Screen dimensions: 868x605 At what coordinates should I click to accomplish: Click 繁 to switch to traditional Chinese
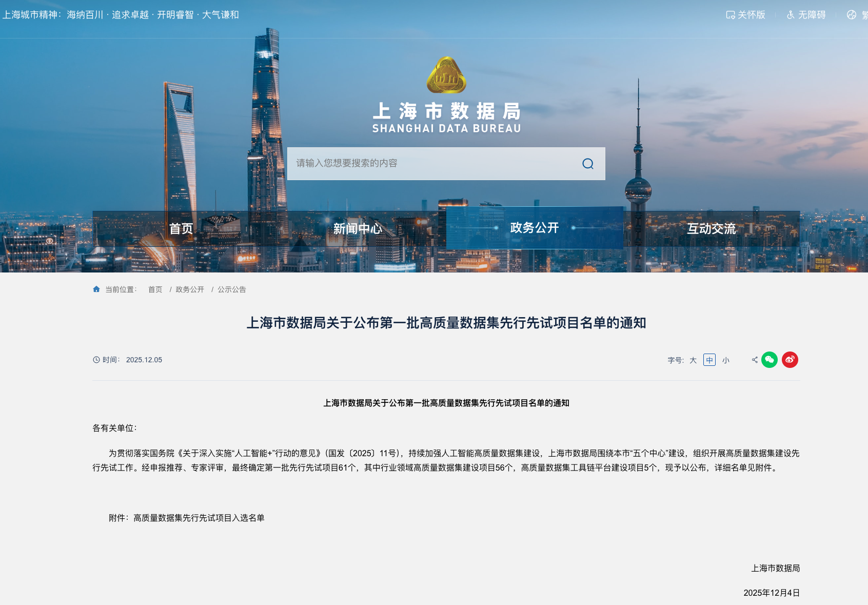pos(864,15)
